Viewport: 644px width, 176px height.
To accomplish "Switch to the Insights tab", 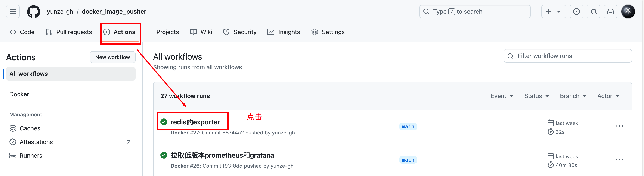I will pyautogui.click(x=284, y=32).
